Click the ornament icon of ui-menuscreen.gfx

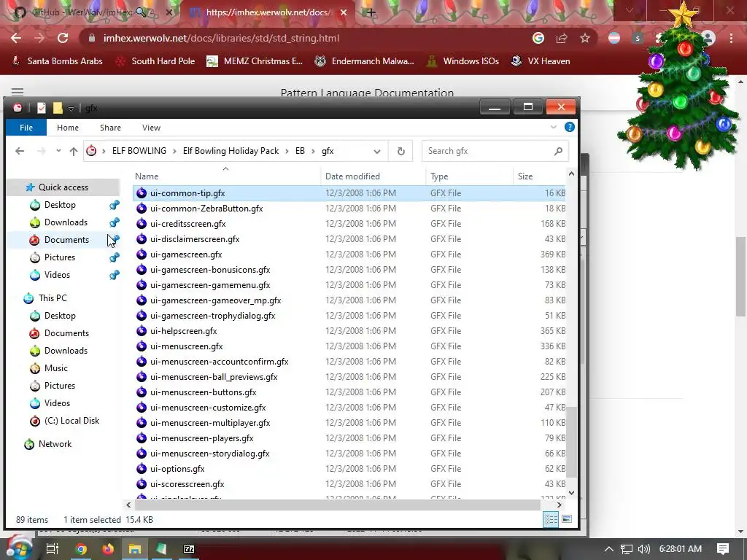pyautogui.click(x=142, y=346)
